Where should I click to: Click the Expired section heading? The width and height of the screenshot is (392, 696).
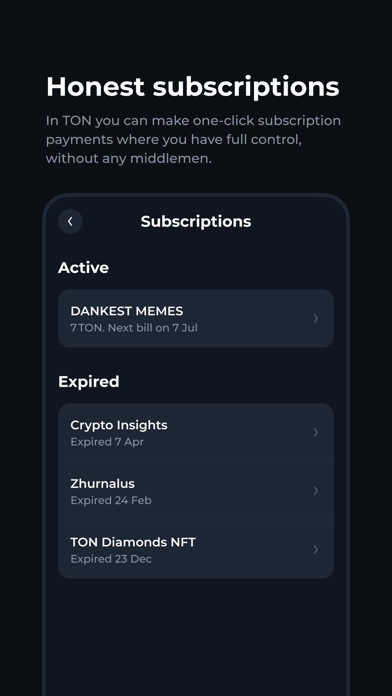(x=89, y=382)
